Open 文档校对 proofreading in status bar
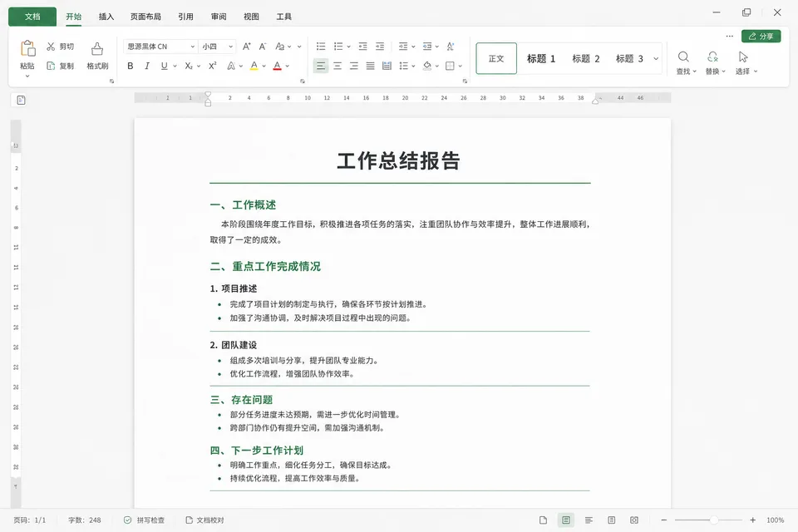The height and width of the screenshot is (532, 798). pos(204,520)
